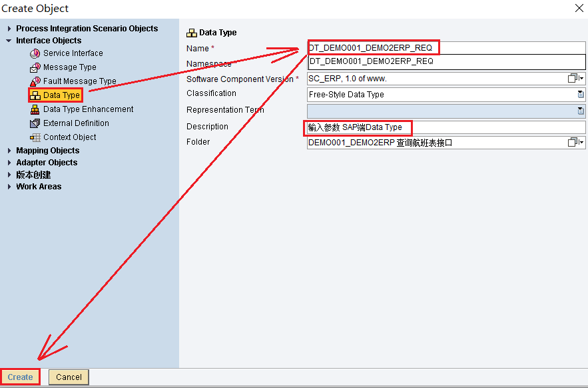Select the Fault Message Type icon
Screen dimensions: 588x388
pyautogui.click(x=35, y=81)
